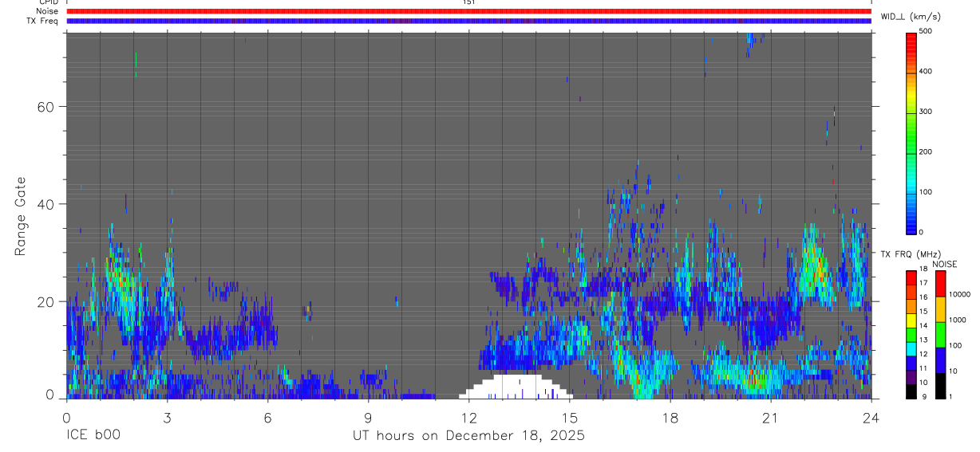Click the 15 UT hour tick label
Screen dimensions: 980x452
pos(570,416)
